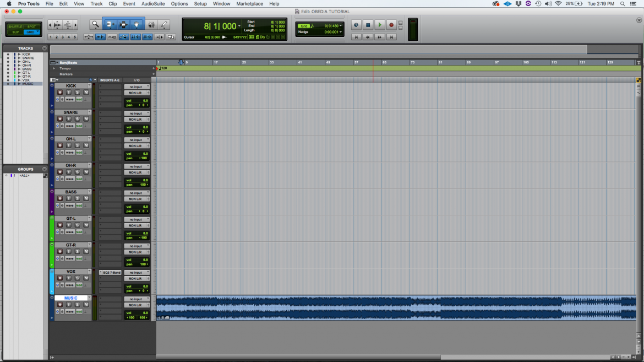Image resolution: width=644 pixels, height=362 pixels.
Task: Select the Pencil tool
Action: click(163, 24)
